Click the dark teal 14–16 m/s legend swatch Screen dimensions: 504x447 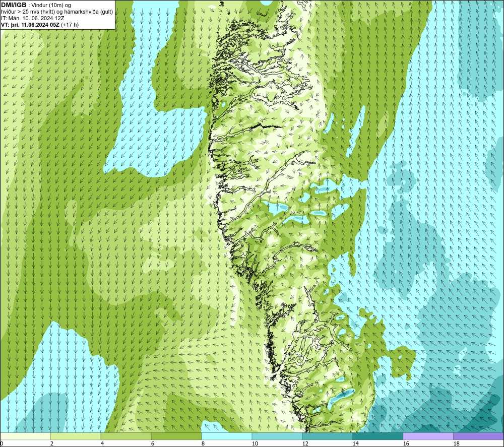377,436
